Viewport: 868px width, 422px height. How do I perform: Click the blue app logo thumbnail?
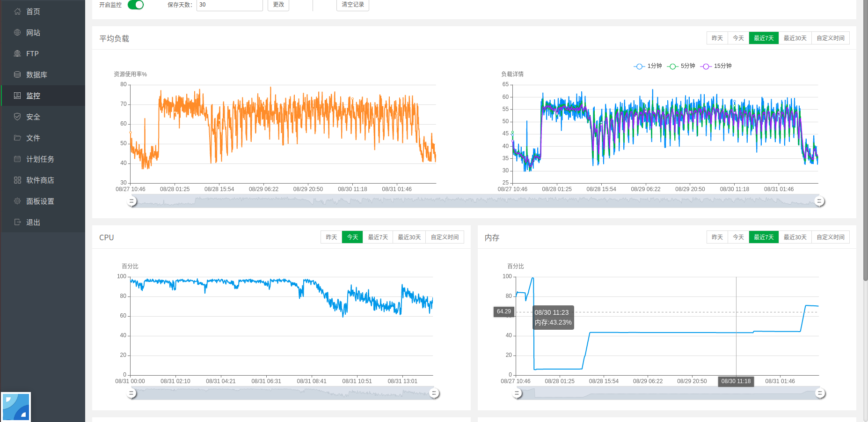click(x=16, y=407)
